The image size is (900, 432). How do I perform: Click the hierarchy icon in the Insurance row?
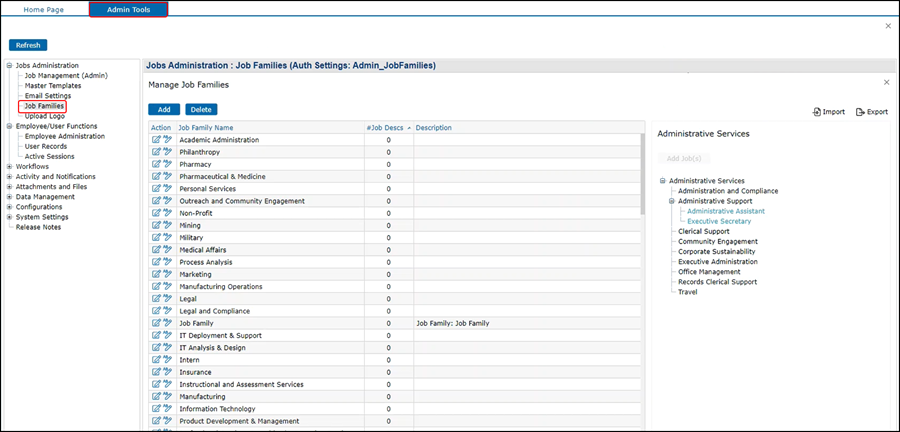click(x=167, y=372)
